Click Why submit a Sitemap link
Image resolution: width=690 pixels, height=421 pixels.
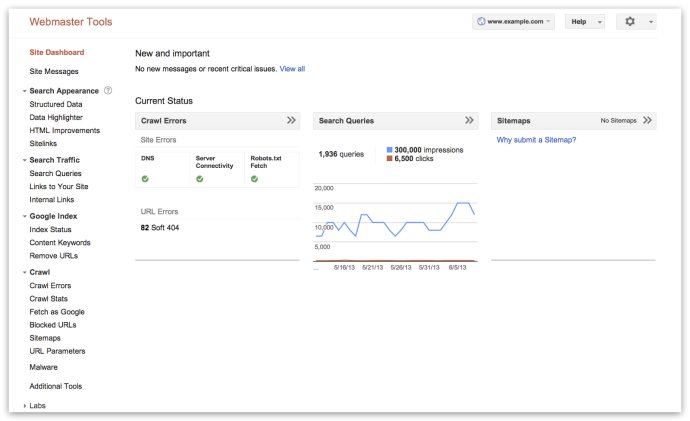(536, 140)
